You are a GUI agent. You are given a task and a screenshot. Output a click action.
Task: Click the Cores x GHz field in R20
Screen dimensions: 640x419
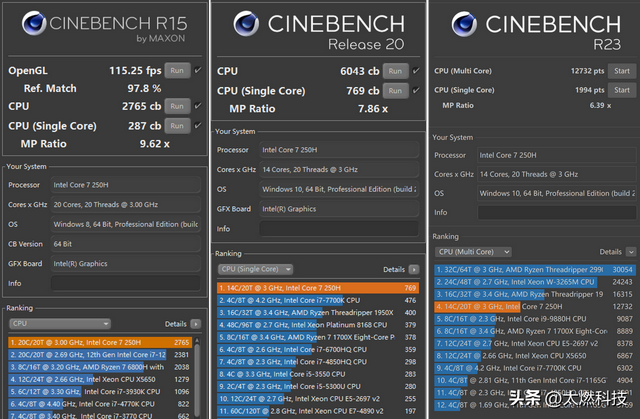pyautogui.click(x=339, y=169)
